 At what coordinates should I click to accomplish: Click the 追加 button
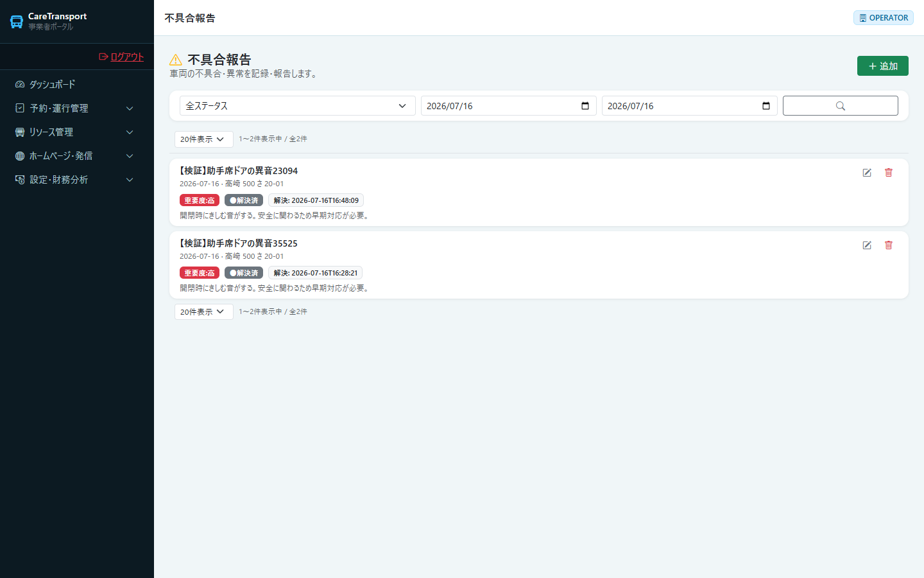click(x=883, y=66)
